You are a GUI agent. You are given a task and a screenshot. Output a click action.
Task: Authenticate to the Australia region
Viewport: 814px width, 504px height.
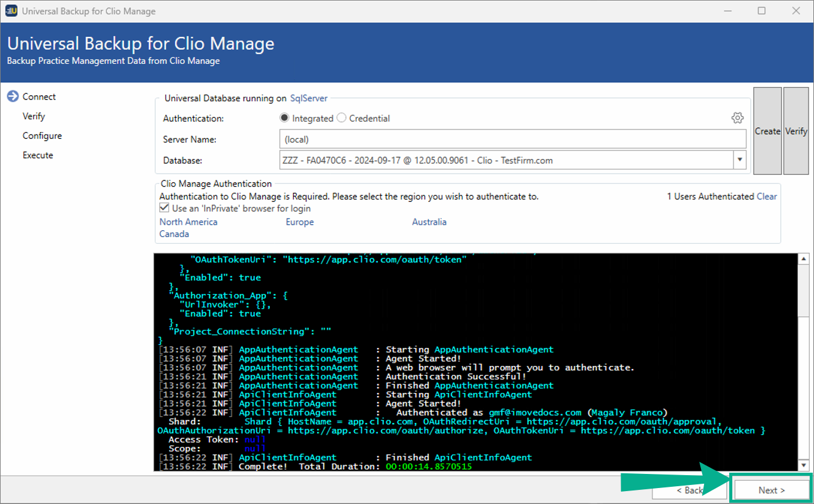coord(429,222)
